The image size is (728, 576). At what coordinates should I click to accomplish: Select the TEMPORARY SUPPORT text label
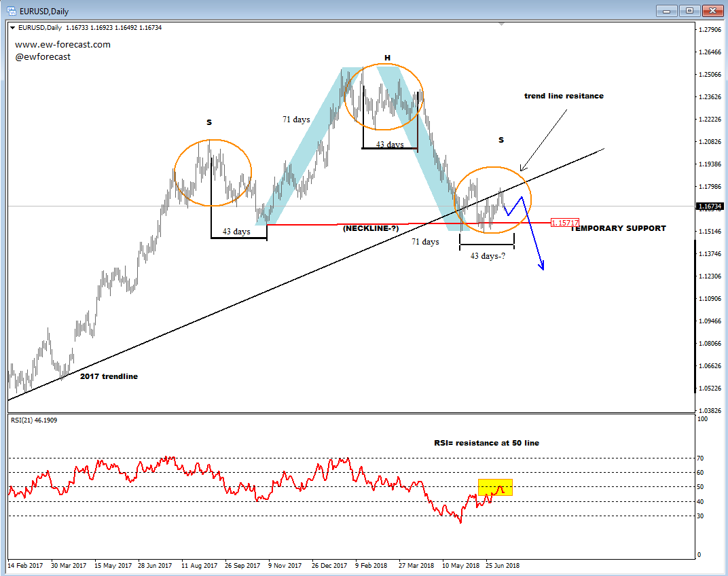[x=618, y=229]
